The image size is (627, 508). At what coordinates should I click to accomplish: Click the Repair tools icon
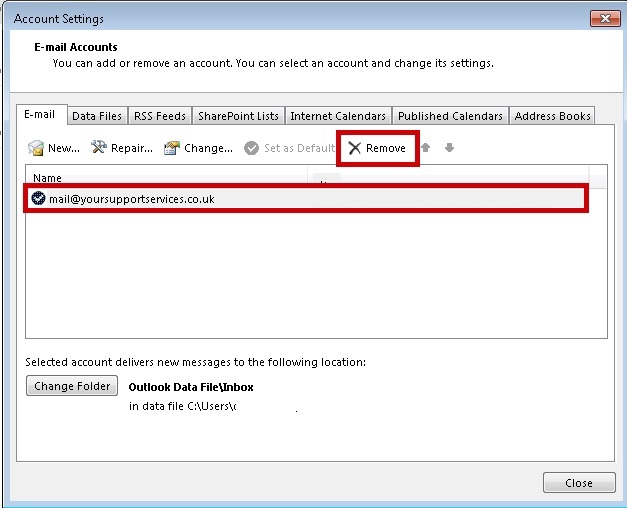point(98,148)
